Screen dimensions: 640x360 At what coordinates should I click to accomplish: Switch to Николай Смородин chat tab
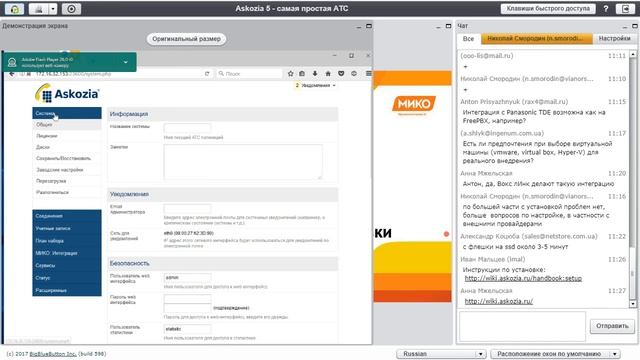[x=537, y=38]
